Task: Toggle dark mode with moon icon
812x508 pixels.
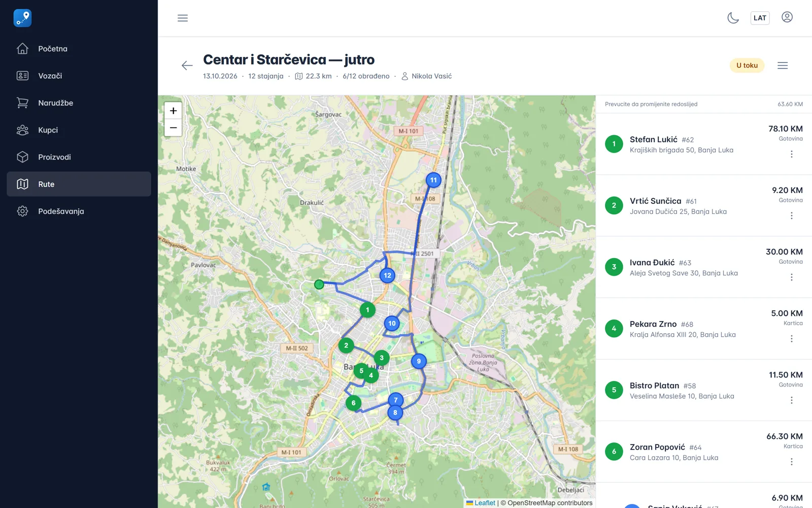Action: click(x=733, y=18)
